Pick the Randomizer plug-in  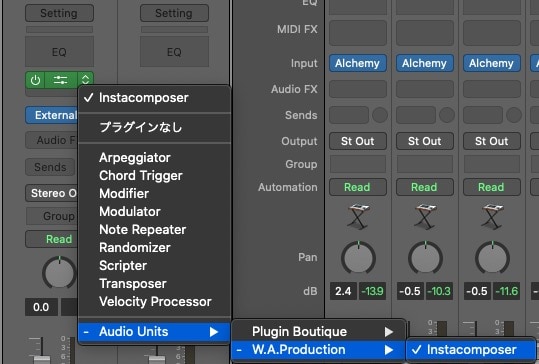coord(154,247)
